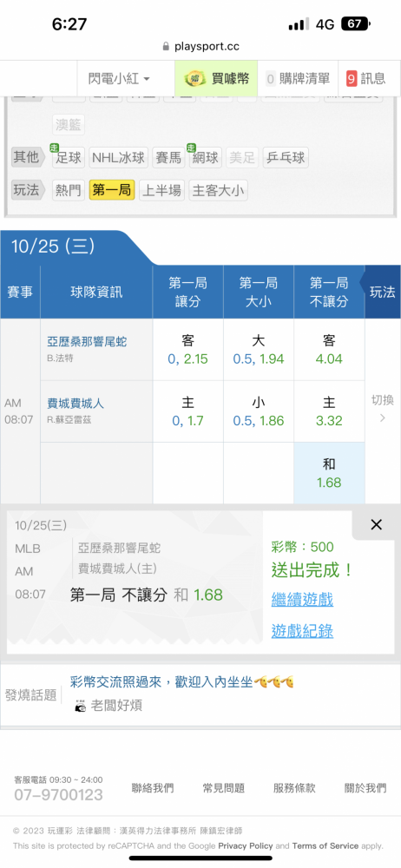
Task: Open the 彩幣交流照過來 hot topic
Action: pos(181,682)
